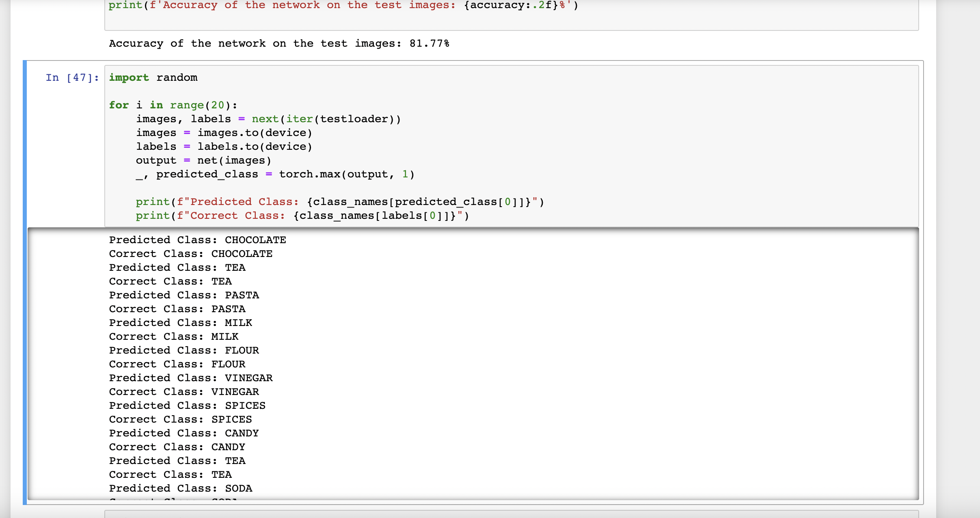Click the 'import random' code line
Image resolution: width=980 pixels, height=518 pixels.
(153, 78)
